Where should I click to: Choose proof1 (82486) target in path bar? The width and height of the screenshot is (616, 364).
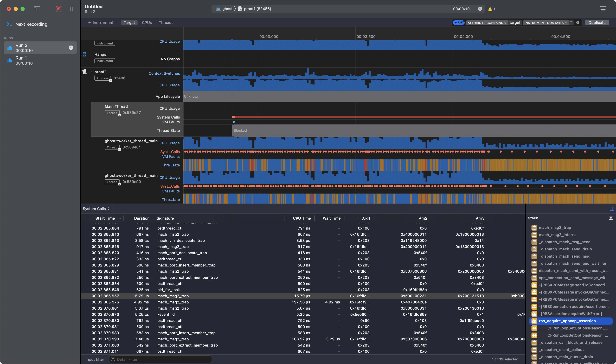255,9
